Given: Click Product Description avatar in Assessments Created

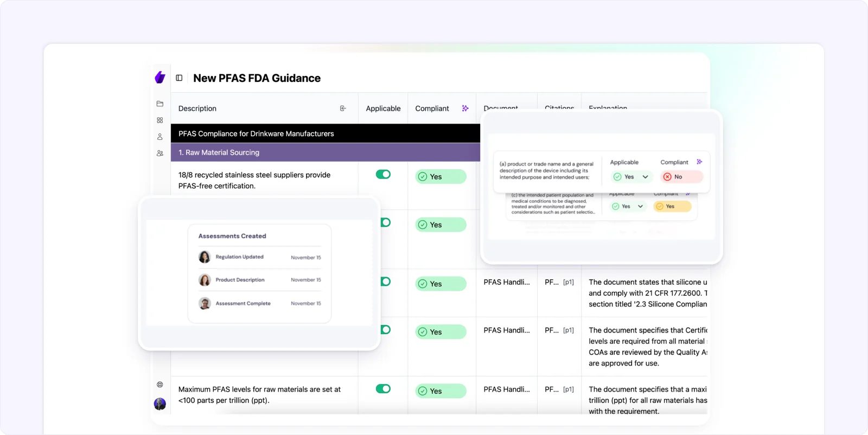Looking at the screenshot, I should pos(205,280).
